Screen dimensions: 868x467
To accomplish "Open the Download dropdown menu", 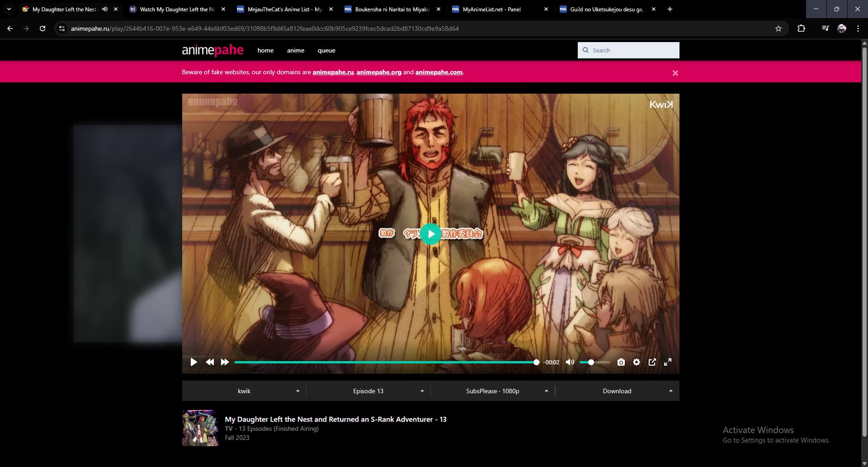I will pyautogui.click(x=617, y=391).
